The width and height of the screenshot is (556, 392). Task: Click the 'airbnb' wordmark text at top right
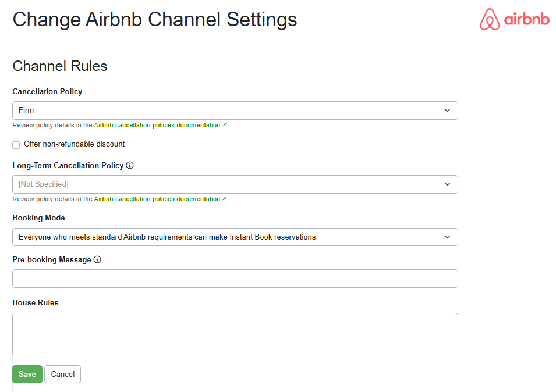(x=526, y=19)
